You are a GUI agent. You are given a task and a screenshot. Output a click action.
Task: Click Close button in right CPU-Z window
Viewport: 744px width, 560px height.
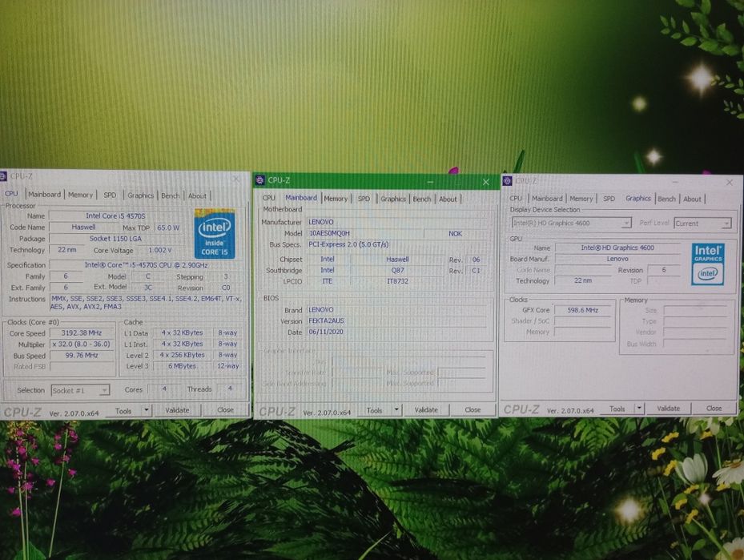(x=714, y=408)
